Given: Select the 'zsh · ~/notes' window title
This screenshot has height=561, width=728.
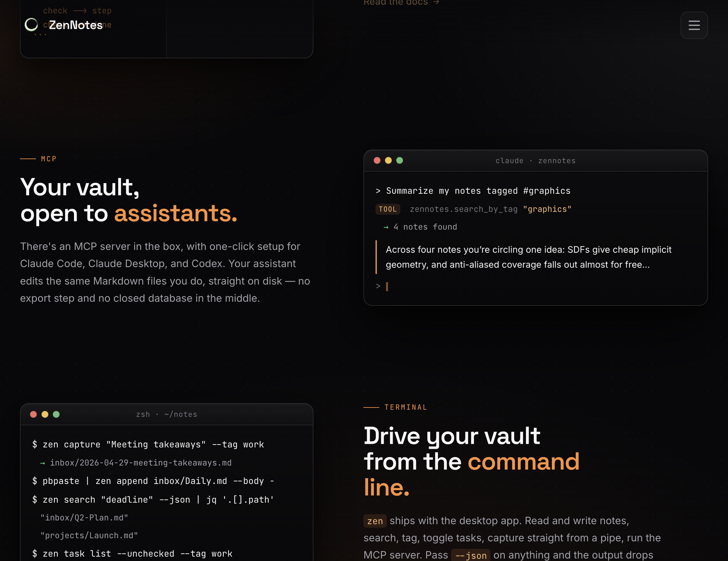Looking at the screenshot, I should pyautogui.click(x=166, y=414).
